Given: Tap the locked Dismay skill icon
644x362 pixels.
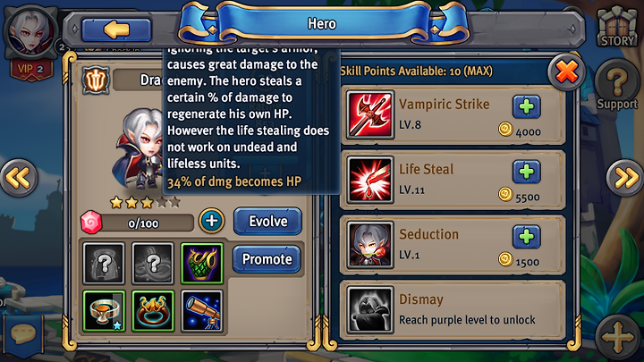Looking at the screenshot, I should 370,310.
